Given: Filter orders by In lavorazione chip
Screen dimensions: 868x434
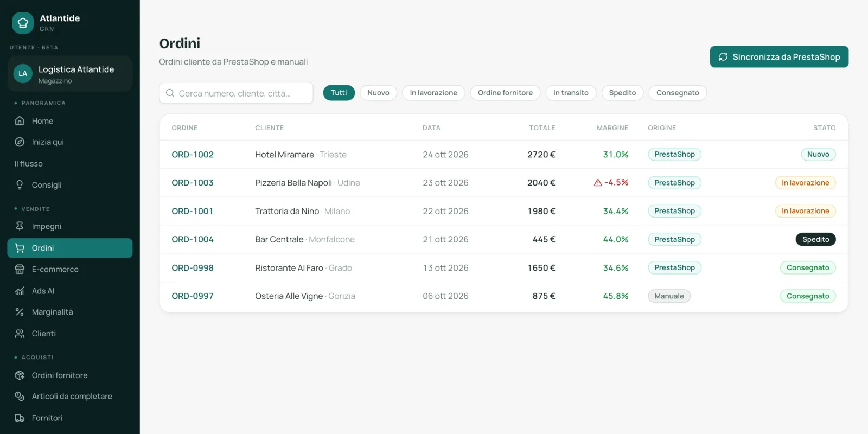Looking at the screenshot, I should point(433,93).
